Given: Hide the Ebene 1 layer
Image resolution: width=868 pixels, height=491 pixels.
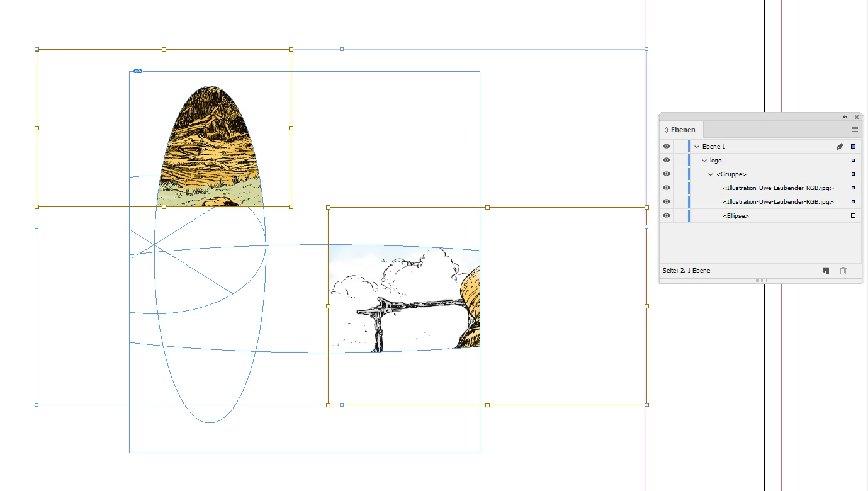Looking at the screenshot, I should point(667,147).
